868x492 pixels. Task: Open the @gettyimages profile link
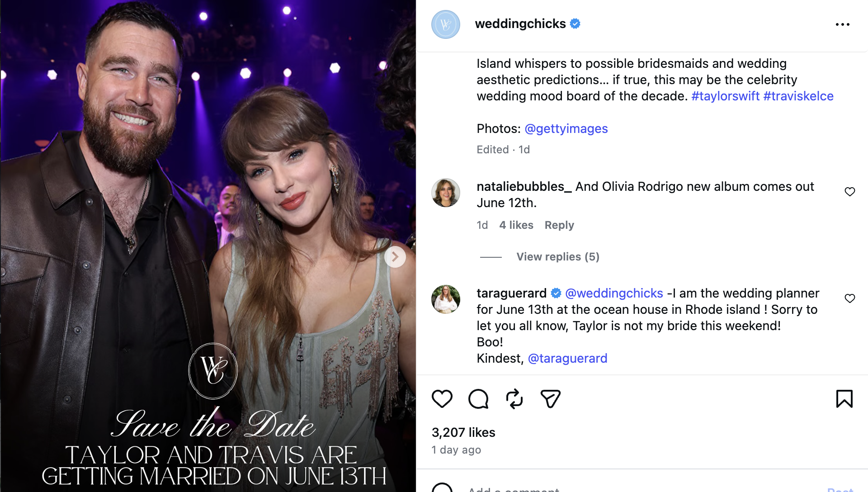[566, 128]
